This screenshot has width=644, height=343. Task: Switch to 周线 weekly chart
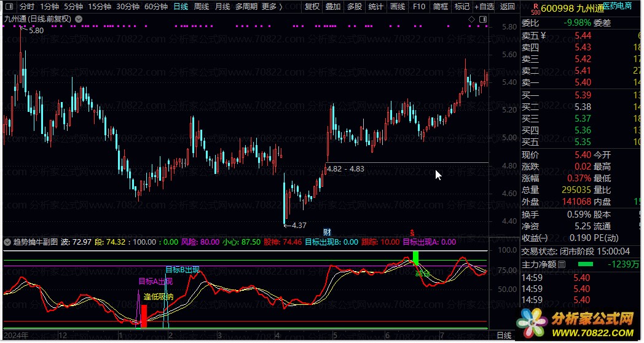[x=202, y=7]
